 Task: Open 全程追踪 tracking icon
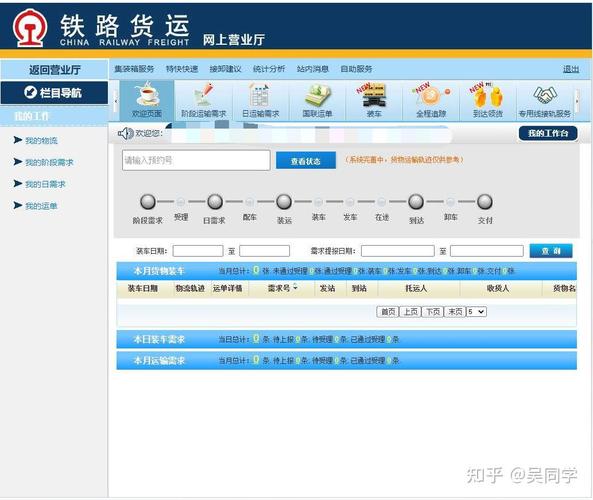pos(431,95)
